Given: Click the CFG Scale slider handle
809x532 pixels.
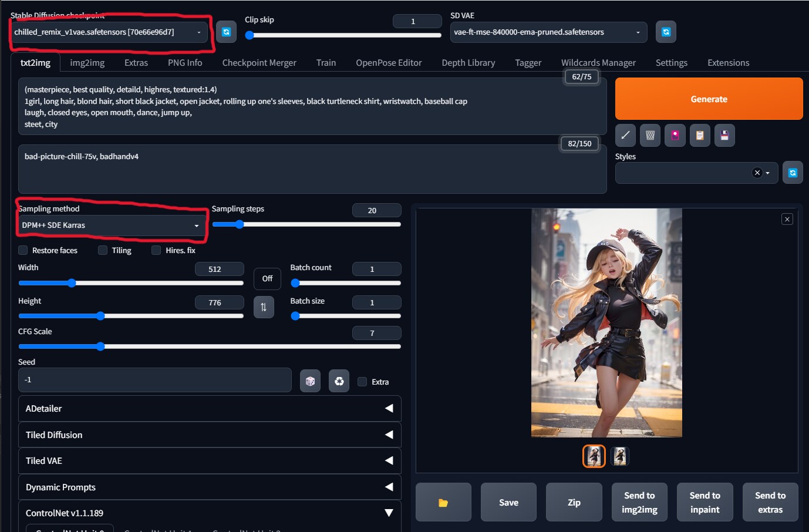Looking at the screenshot, I should click(100, 346).
